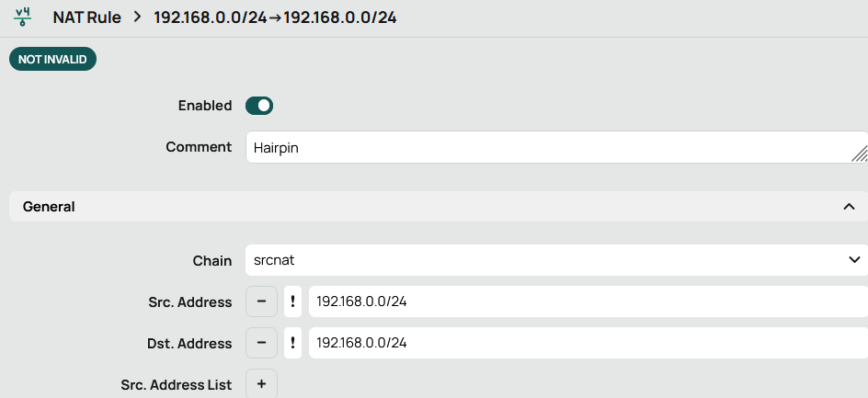
Task: Click the breadcrumb chevron separator
Action: pyautogui.click(x=137, y=17)
